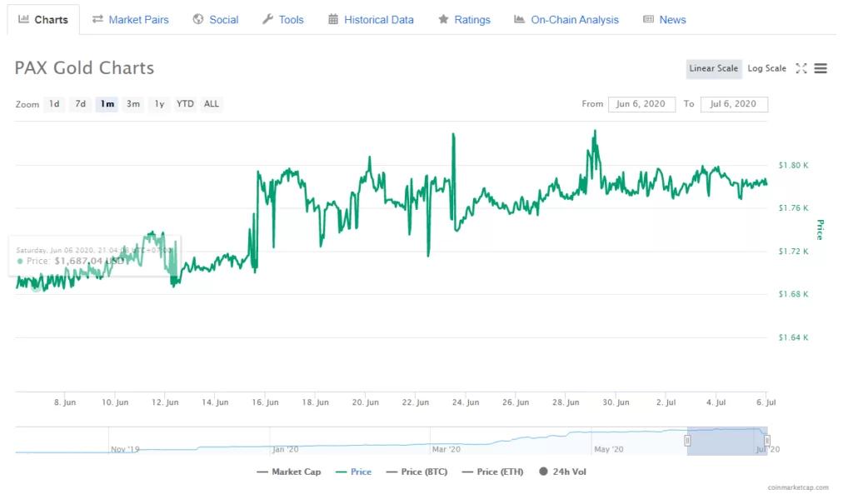
Task: Set zoom range to 7d
Action: click(x=80, y=104)
